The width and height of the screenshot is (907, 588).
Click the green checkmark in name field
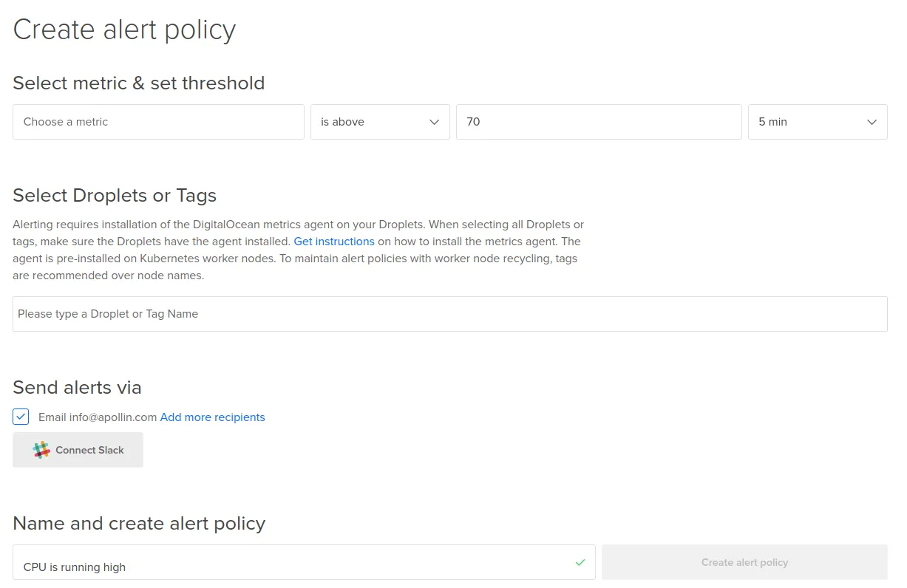[x=580, y=563]
